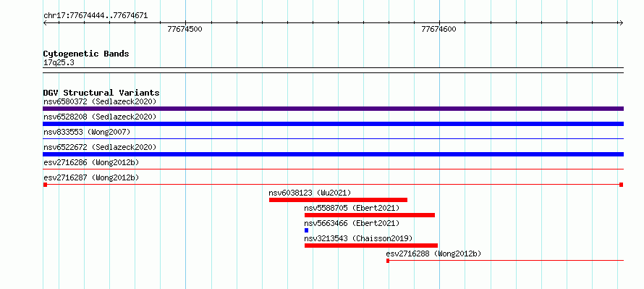Click the red nsv3213543 variant bar
The height and width of the screenshot is (289, 644).
(x=371, y=246)
